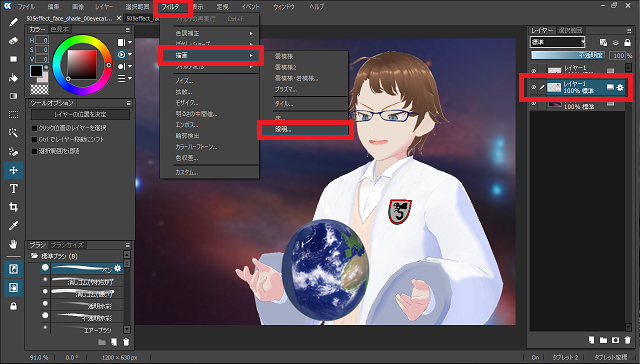
Task: Switch to the 色見本 tab
Action: 60,29
